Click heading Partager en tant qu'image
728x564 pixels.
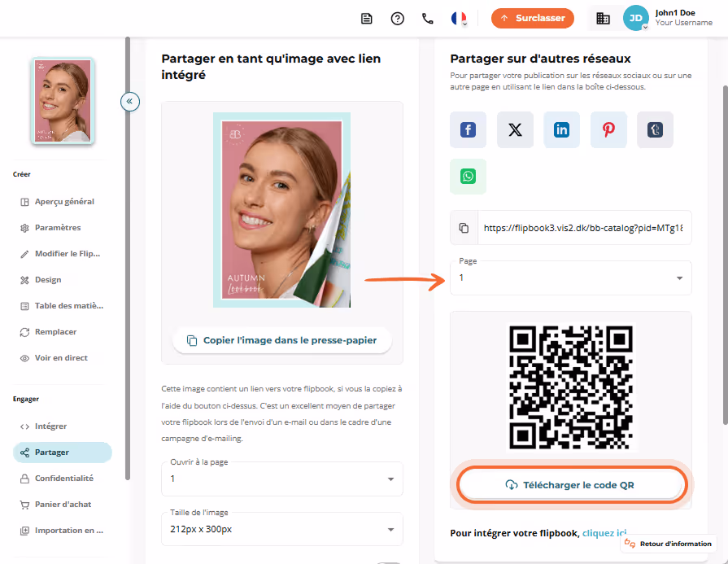tap(271, 67)
